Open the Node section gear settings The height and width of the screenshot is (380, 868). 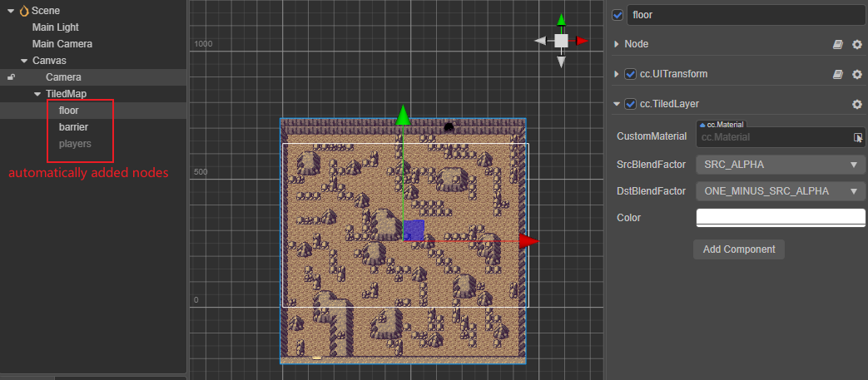click(856, 44)
